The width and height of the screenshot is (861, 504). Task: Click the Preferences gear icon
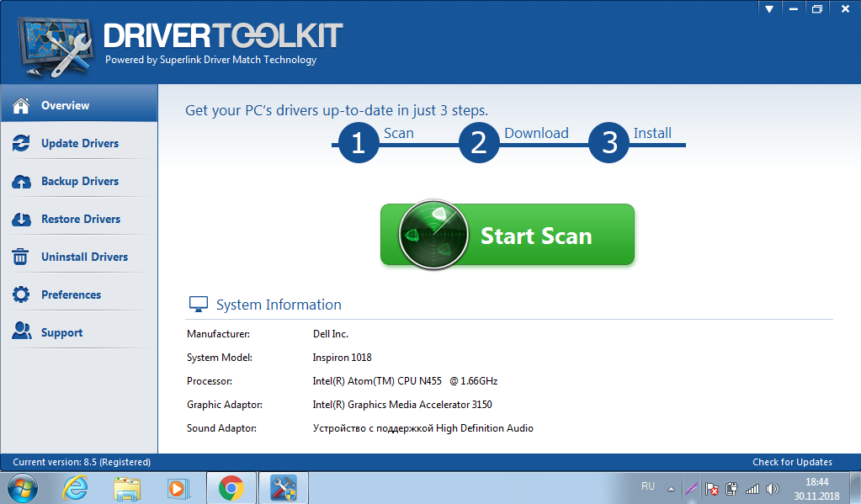click(21, 294)
